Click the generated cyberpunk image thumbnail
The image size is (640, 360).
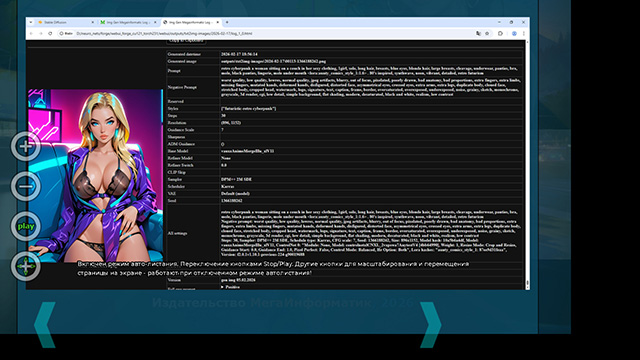(96, 176)
